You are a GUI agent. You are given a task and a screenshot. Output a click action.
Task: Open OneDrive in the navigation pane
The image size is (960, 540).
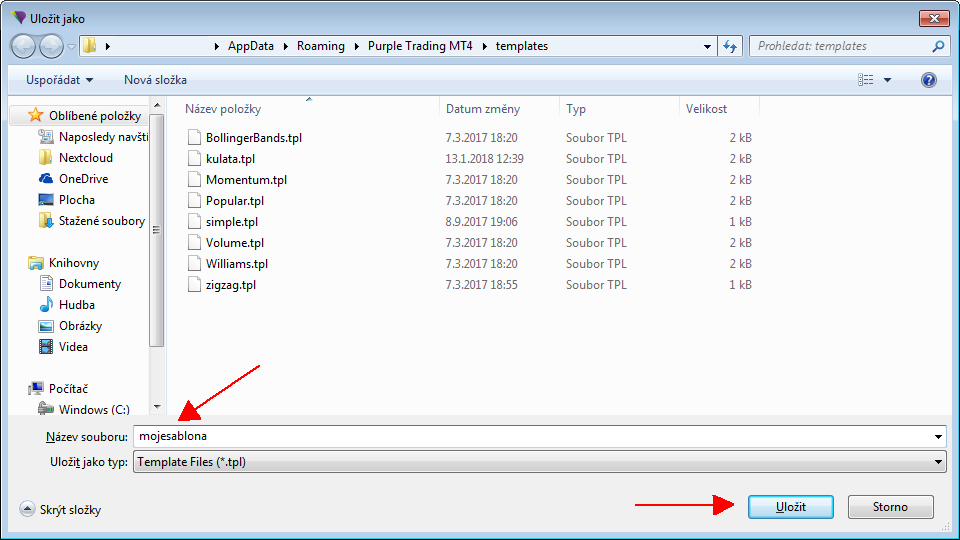73,179
